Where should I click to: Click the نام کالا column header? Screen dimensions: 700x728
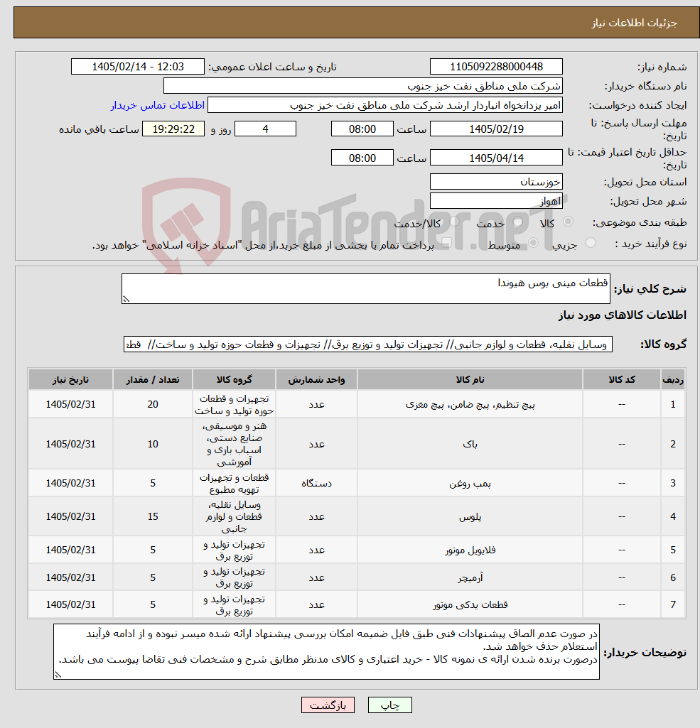(x=470, y=380)
